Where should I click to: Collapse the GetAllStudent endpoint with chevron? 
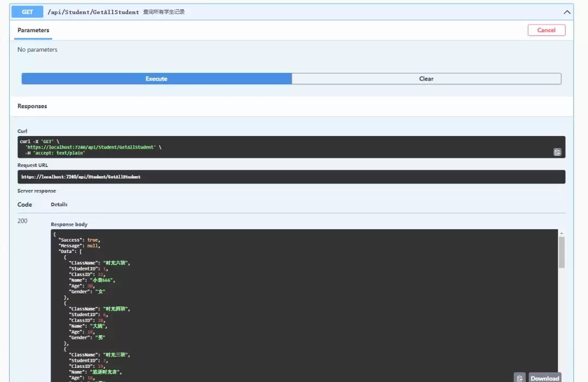point(567,12)
